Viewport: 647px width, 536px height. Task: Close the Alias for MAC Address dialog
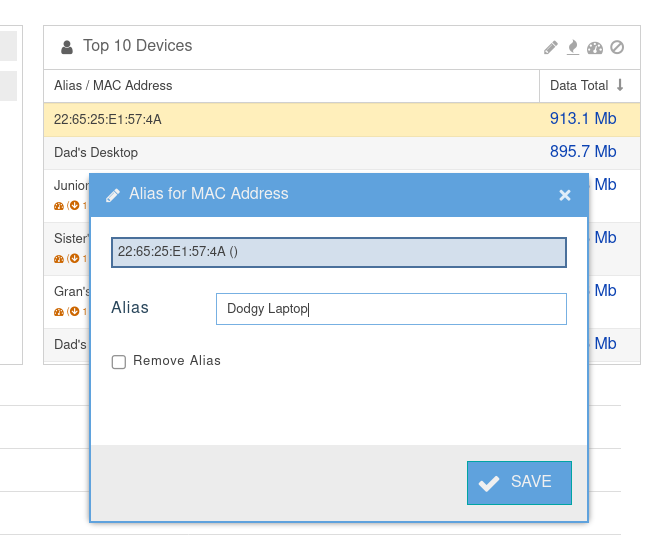tap(564, 195)
